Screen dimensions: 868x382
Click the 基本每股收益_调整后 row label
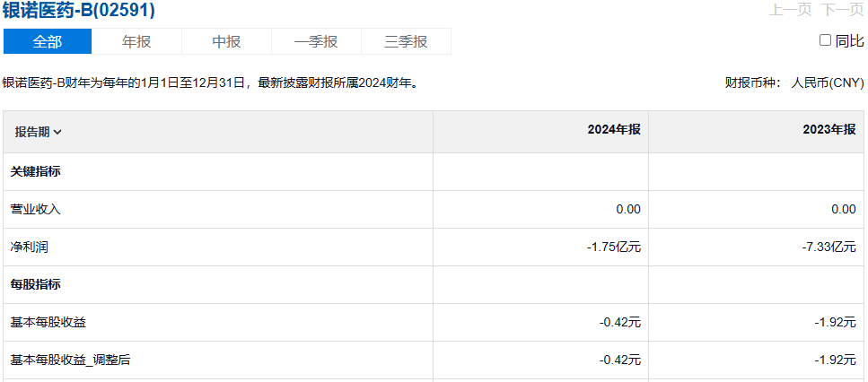70,360
